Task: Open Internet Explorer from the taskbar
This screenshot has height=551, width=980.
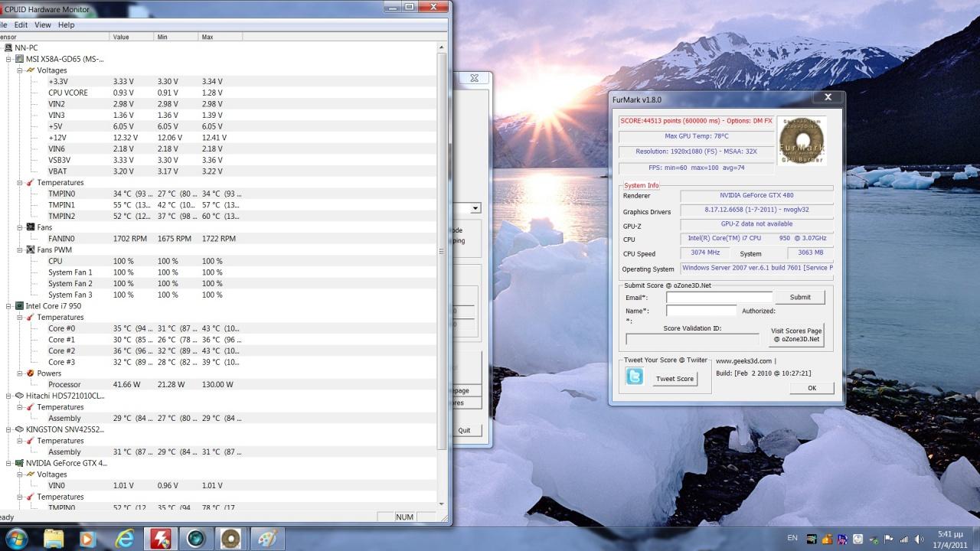Action: point(125,538)
